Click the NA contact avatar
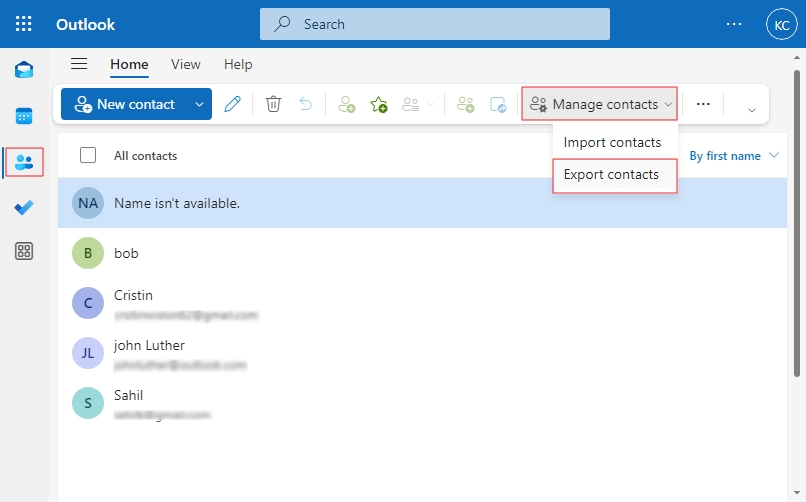This screenshot has width=806, height=502. pos(88,203)
